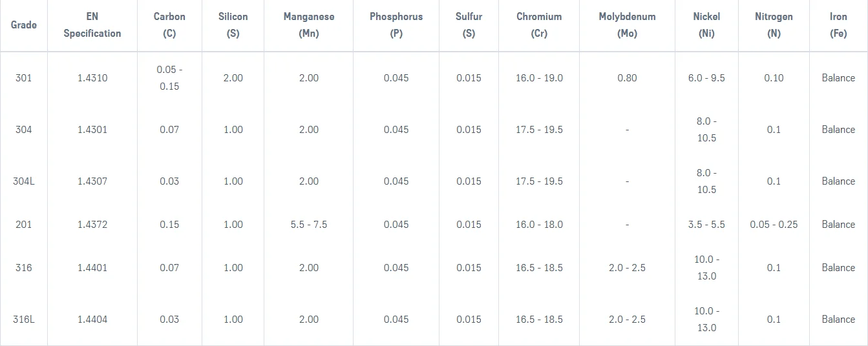Click the Grade column header
This screenshot has width=868, height=346.
(24, 25)
